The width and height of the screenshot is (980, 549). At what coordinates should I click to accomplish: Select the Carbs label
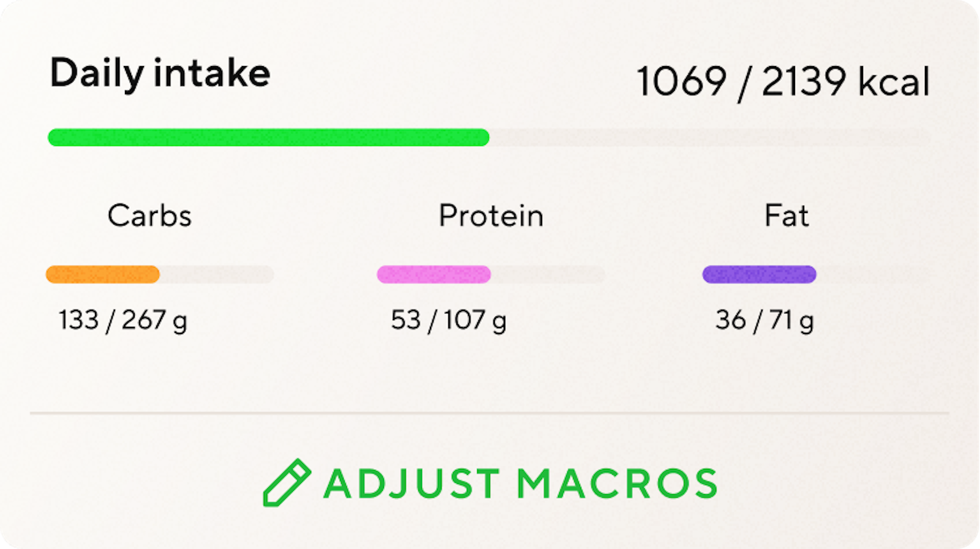pyautogui.click(x=149, y=215)
